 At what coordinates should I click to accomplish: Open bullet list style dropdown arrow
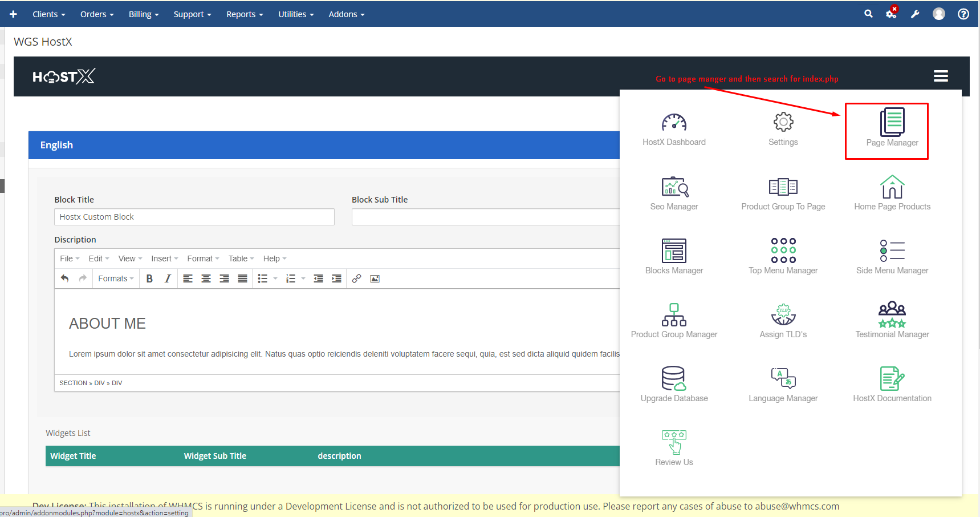[275, 278]
